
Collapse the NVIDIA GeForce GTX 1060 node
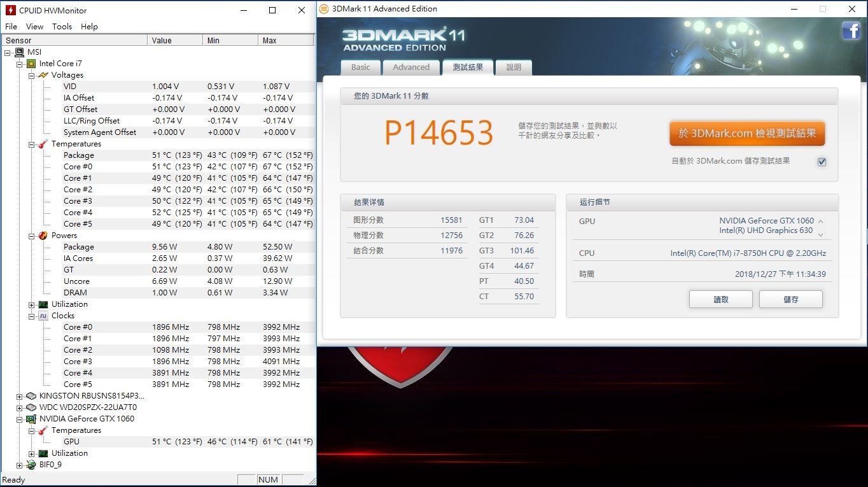click(x=19, y=419)
